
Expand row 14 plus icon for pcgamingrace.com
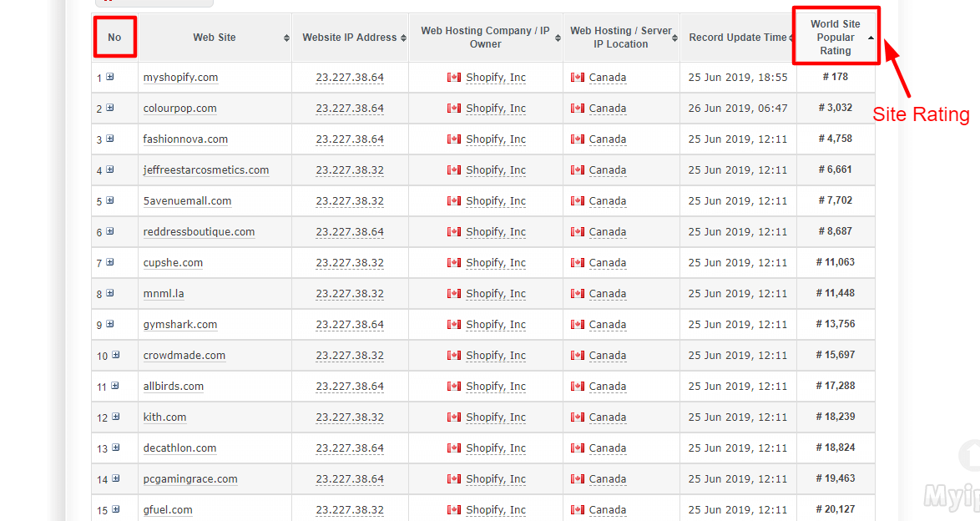(x=116, y=478)
